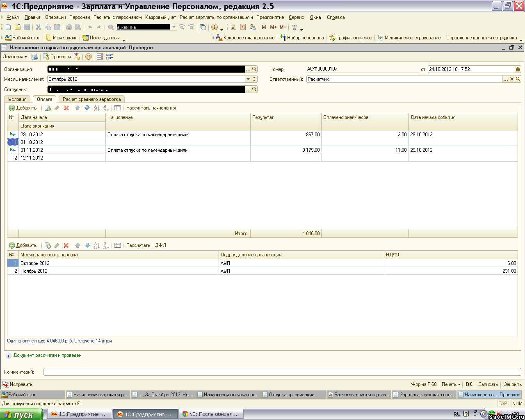Click the Cut scissors icon
The width and height of the screenshot is (525, 420).
[x=38, y=27]
